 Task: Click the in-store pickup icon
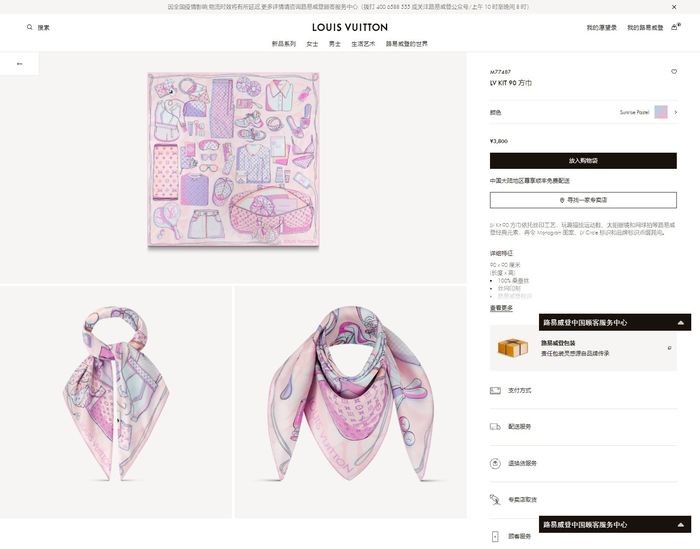coord(495,499)
